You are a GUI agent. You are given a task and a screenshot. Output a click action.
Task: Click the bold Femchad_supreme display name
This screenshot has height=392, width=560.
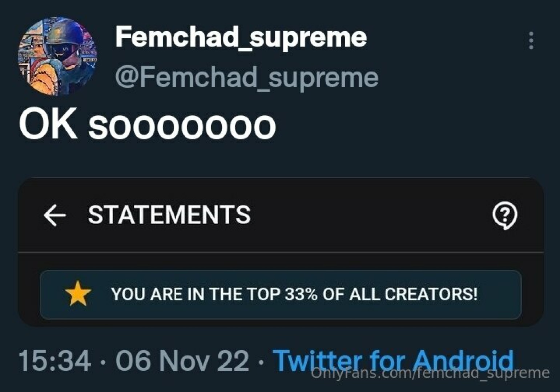coord(241,37)
